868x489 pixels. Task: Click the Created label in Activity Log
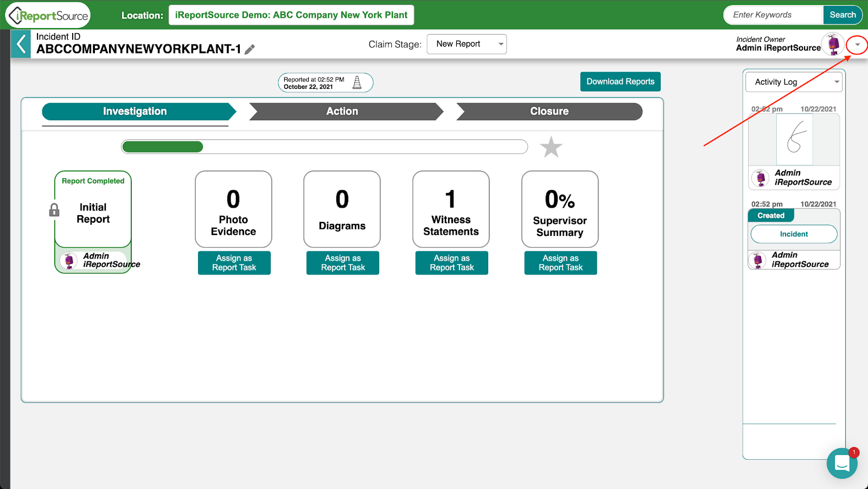tap(771, 216)
